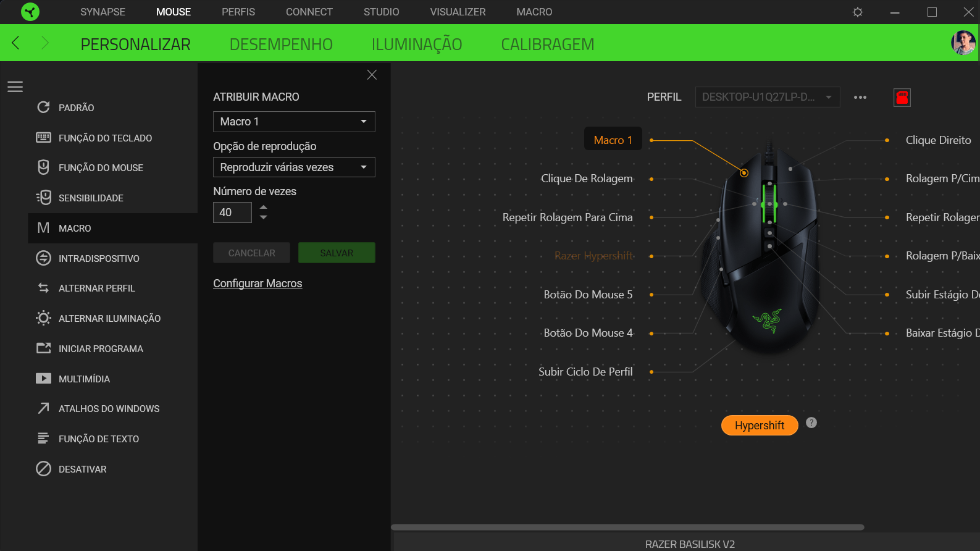Select the Desativar disable icon
Image resolution: width=980 pixels, height=551 pixels.
click(43, 469)
